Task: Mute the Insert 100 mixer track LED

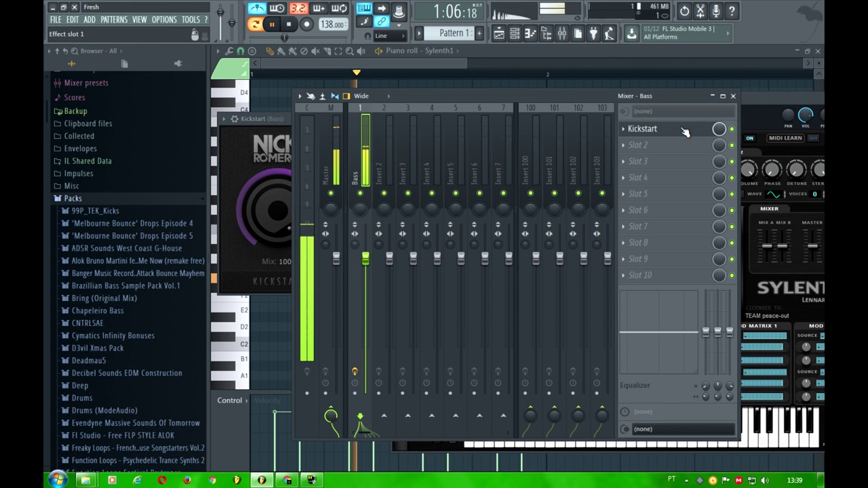Action: tap(530, 194)
